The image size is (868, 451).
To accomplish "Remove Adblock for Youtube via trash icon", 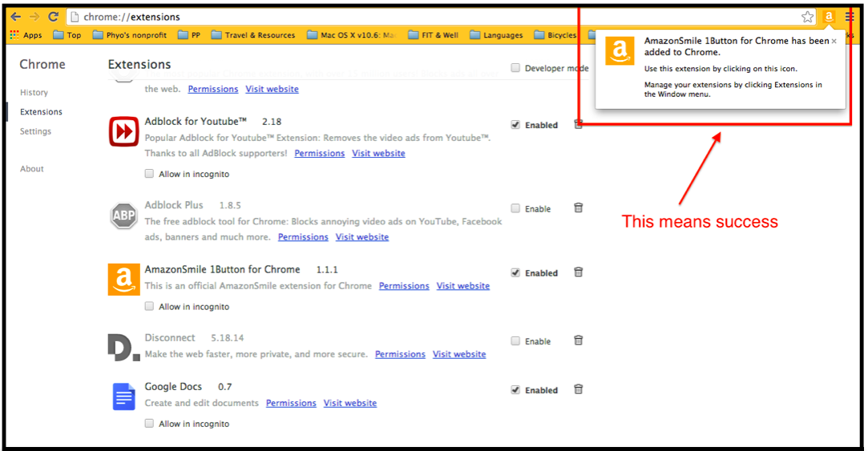I will pos(578,124).
